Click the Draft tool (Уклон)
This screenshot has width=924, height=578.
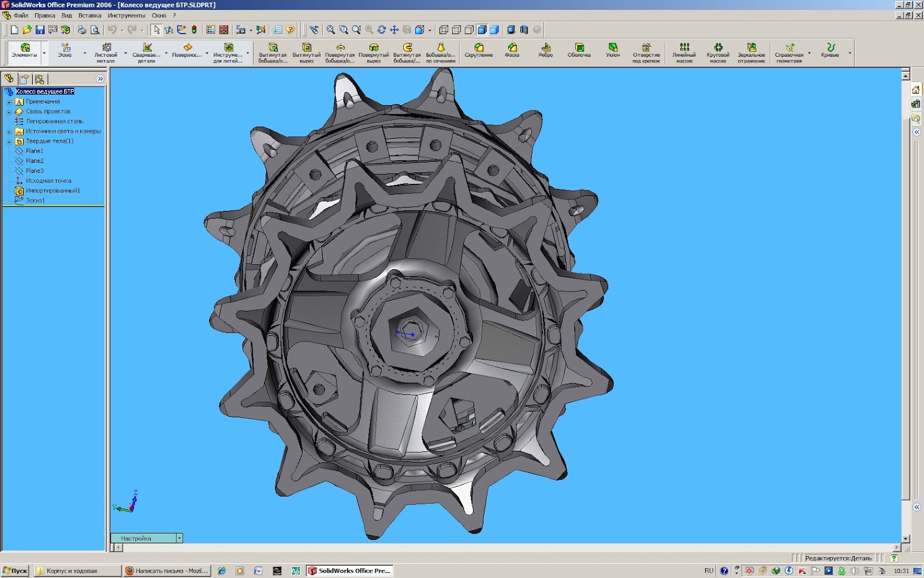pyautogui.click(x=613, y=51)
